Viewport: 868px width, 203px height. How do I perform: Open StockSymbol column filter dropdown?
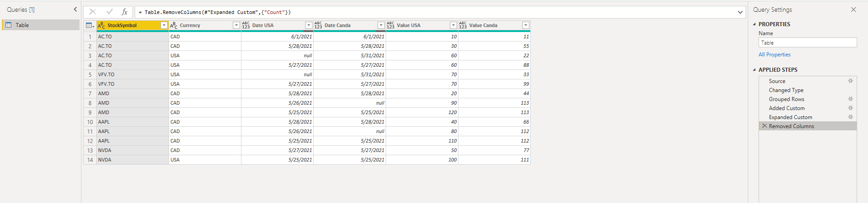[x=164, y=26]
